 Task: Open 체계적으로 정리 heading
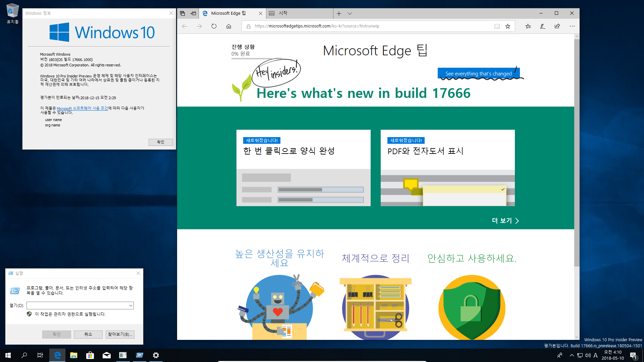[x=376, y=258]
